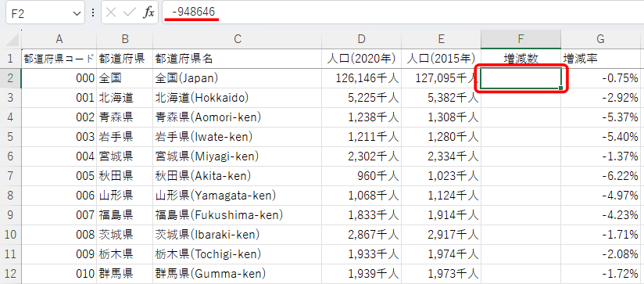Click the code cell 010
644x284 pixels.
pos(59,274)
